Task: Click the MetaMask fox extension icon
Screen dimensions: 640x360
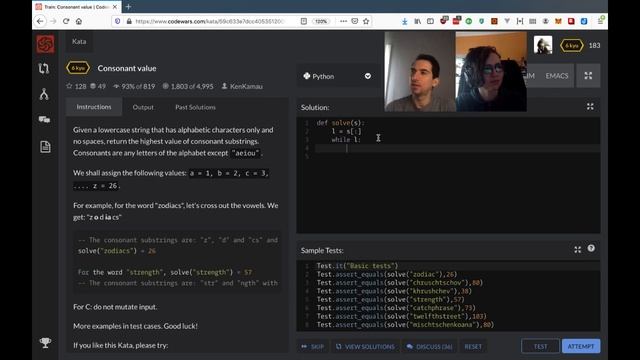Action: click(x=558, y=21)
